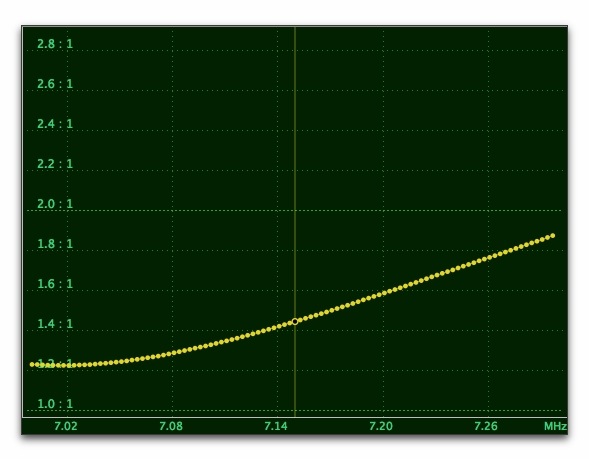Click the partly hidden 1.2 : 1 label behind curve
Image resolution: width=589 pixels, height=459 pixels.
click(x=55, y=364)
